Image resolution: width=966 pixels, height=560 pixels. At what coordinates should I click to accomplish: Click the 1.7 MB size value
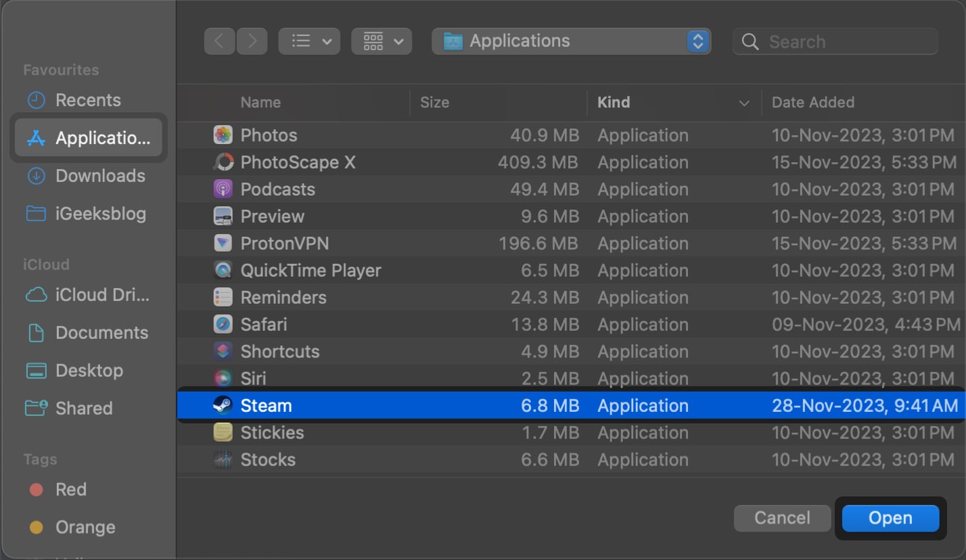[551, 433]
